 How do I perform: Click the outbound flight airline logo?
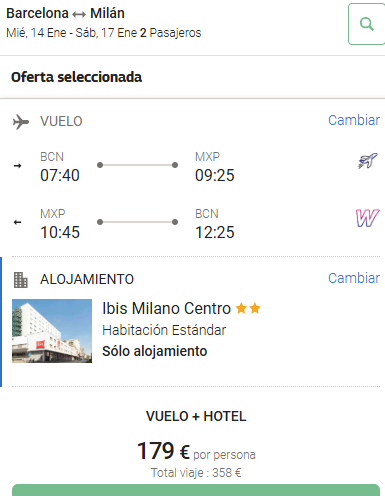[368, 161]
